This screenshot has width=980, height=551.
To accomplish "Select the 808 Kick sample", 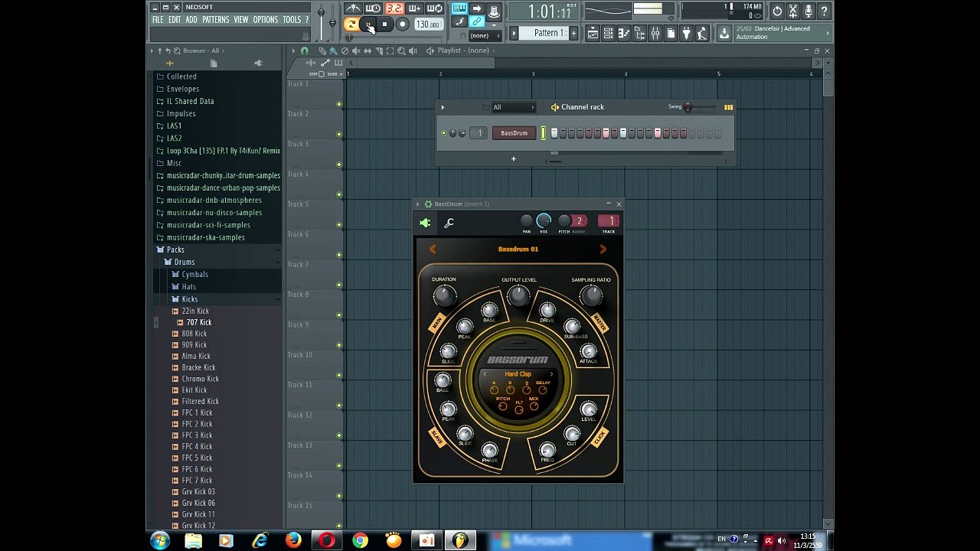I will (194, 334).
